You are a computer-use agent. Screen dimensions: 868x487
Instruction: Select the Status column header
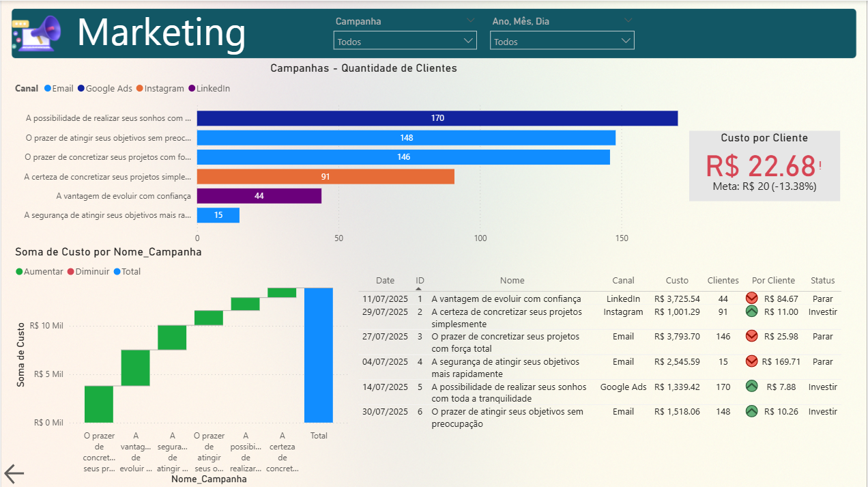click(x=822, y=280)
